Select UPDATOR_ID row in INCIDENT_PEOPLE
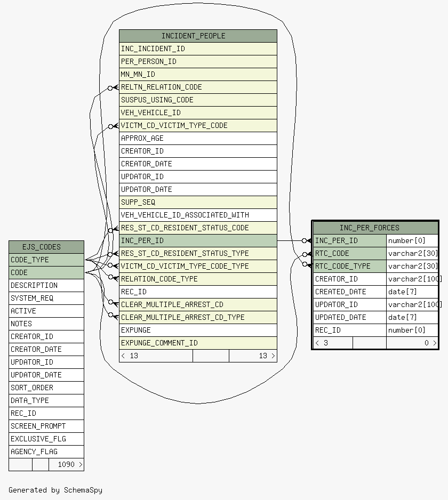Screen dimensions: 448x500 tap(198, 176)
